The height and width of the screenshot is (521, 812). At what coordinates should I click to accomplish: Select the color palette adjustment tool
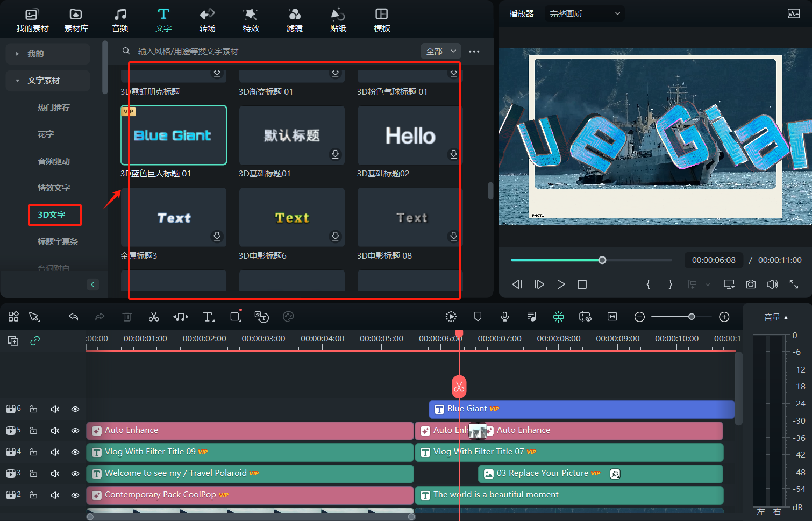point(288,317)
